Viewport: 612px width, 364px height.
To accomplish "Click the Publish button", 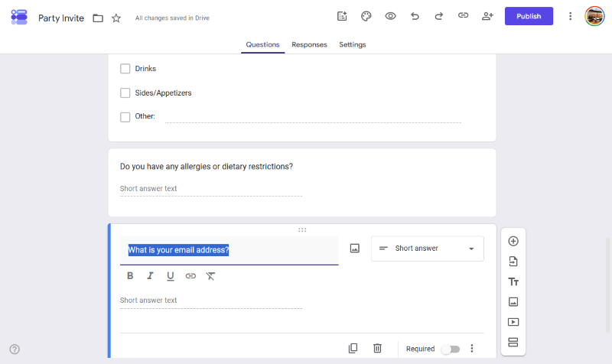I will tap(529, 16).
